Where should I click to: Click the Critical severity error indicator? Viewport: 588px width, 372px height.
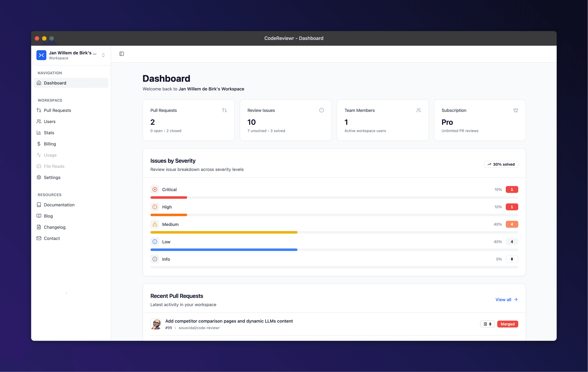click(x=155, y=189)
